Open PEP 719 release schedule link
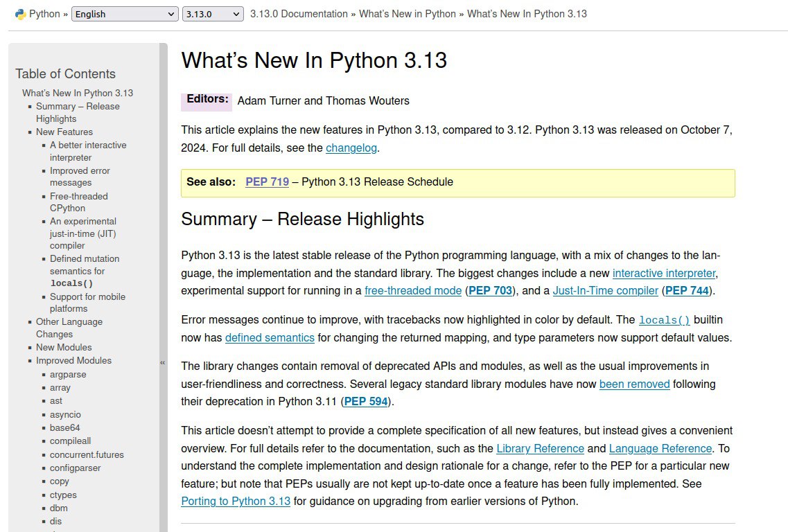Viewport: 788px width, 532px height. pyautogui.click(x=267, y=182)
